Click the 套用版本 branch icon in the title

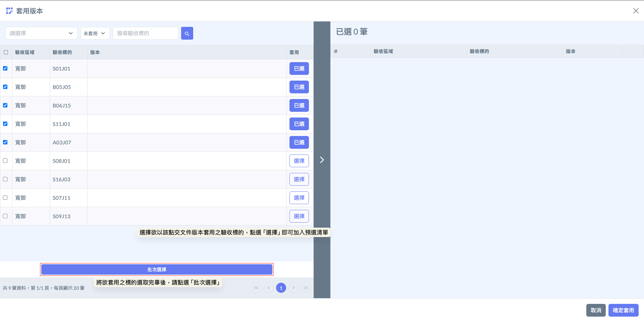[x=9, y=11]
